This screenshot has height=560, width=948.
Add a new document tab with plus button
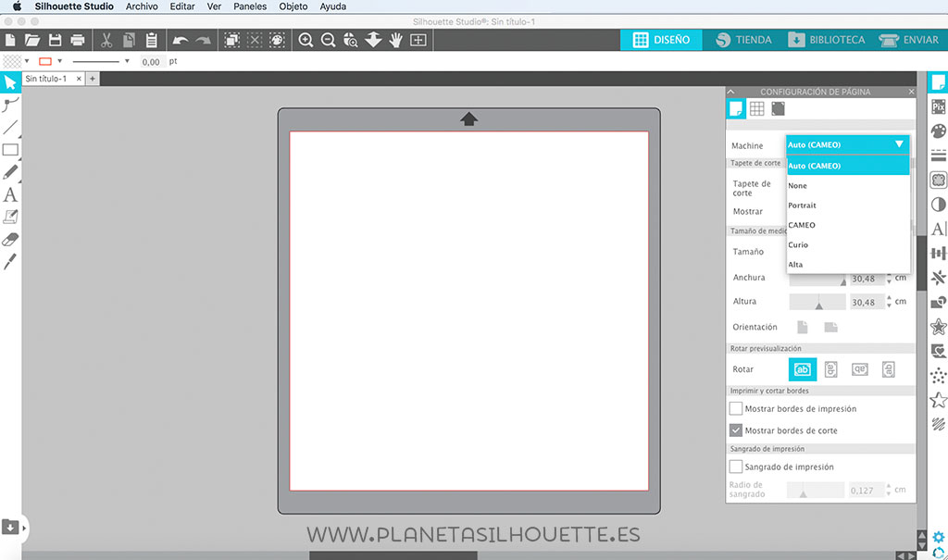coord(93,79)
